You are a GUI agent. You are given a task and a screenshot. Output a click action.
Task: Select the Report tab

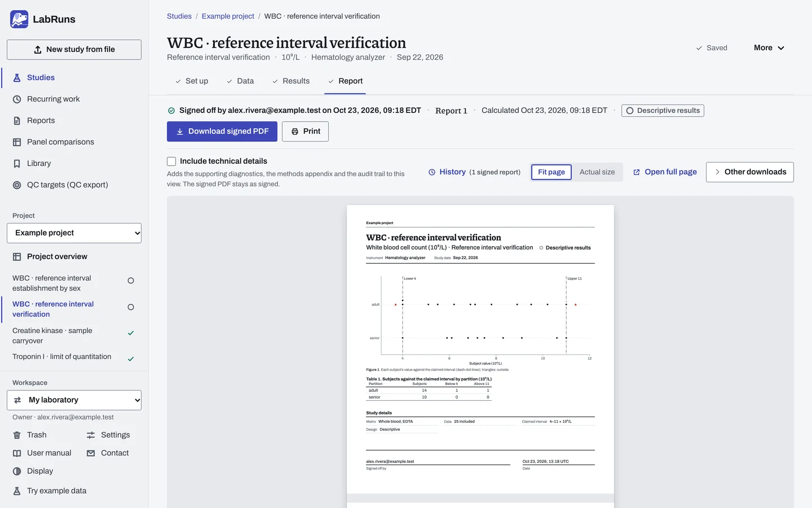345,81
